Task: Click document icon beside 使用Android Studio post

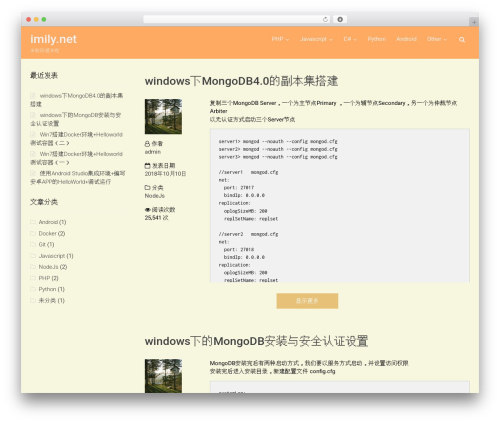Action: (33, 173)
